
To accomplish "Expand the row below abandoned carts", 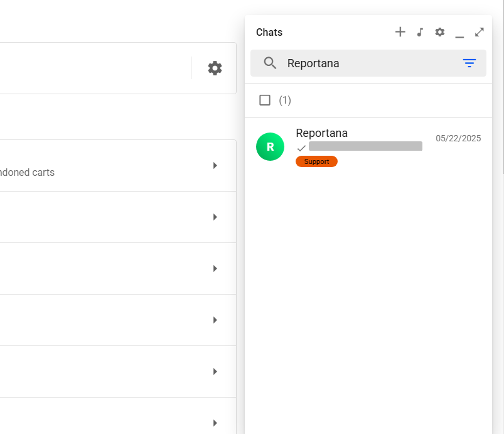I will point(215,217).
